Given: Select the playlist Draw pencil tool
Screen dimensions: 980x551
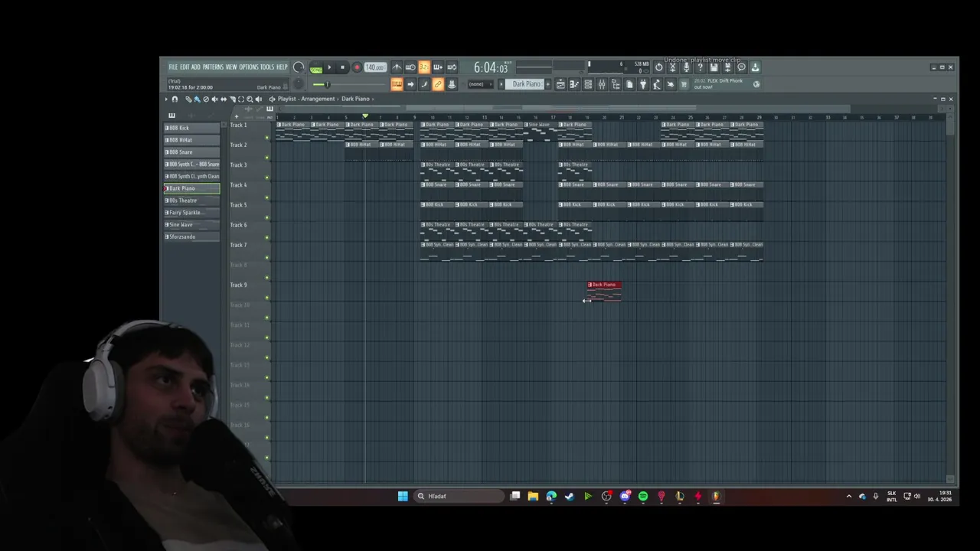Looking at the screenshot, I should click(x=188, y=99).
